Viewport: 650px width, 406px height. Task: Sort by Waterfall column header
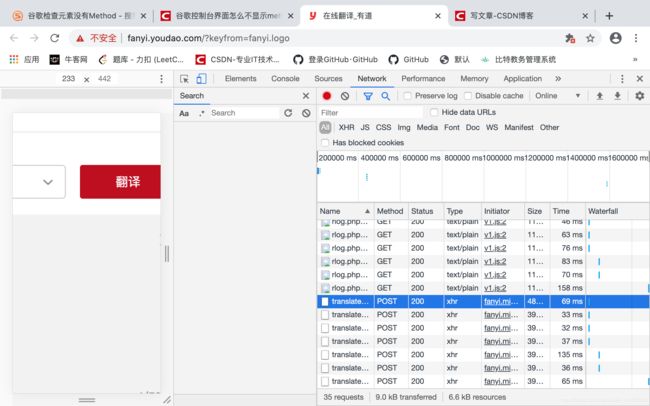[617, 211]
